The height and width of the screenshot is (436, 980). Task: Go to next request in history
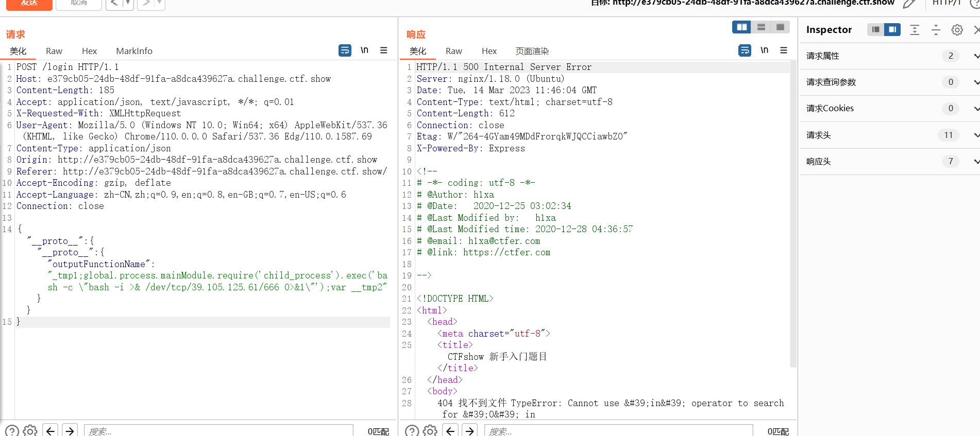point(146,4)
